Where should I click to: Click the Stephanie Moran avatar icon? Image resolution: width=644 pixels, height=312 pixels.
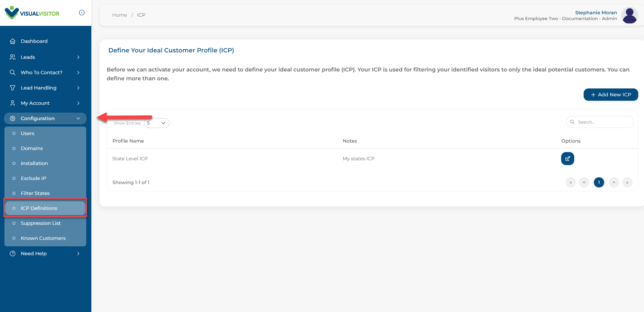629,15
